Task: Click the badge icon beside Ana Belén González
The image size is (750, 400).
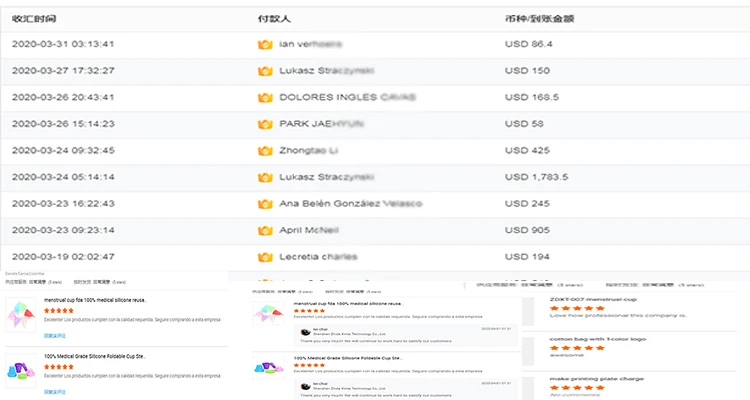Action: [x=265, y=204]
